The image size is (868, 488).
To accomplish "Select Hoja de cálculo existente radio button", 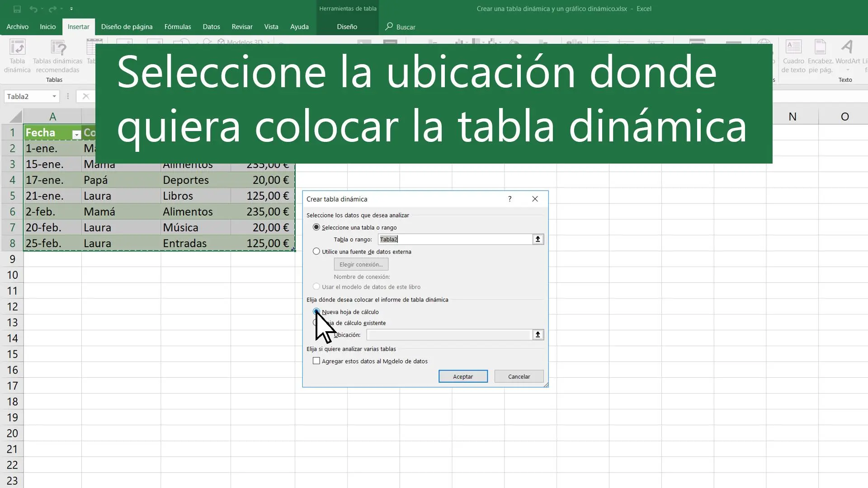I will click(316, 322).
